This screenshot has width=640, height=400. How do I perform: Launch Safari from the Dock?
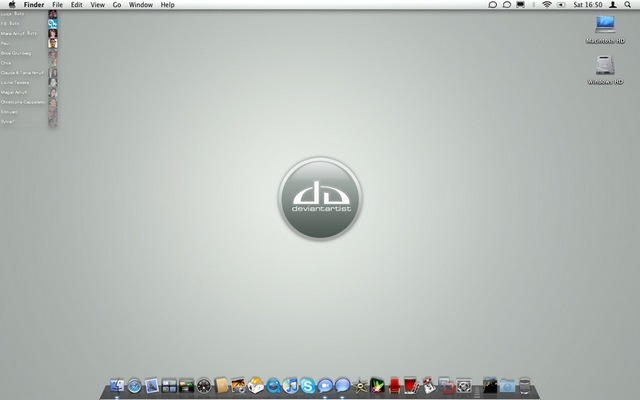tap(134, 385)
